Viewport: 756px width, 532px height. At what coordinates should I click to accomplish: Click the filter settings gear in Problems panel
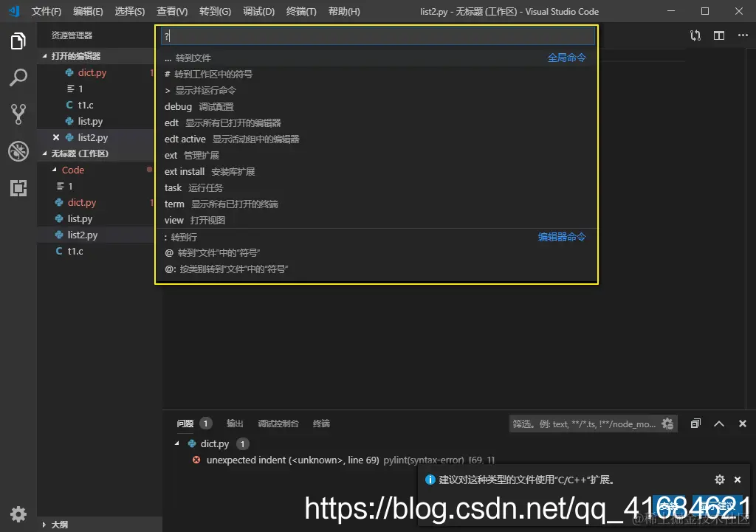coord(667,424)
